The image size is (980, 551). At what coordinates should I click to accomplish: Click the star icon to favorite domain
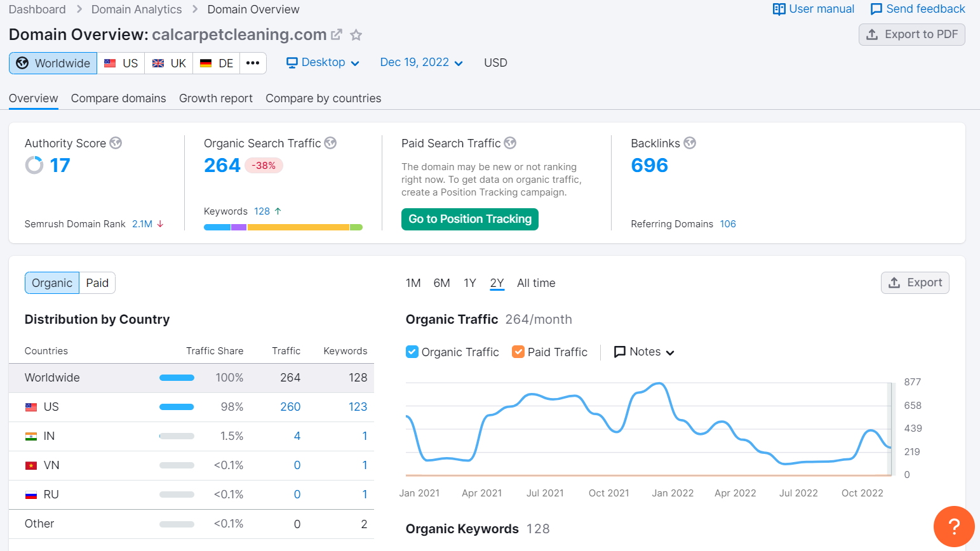coord(356,35)
